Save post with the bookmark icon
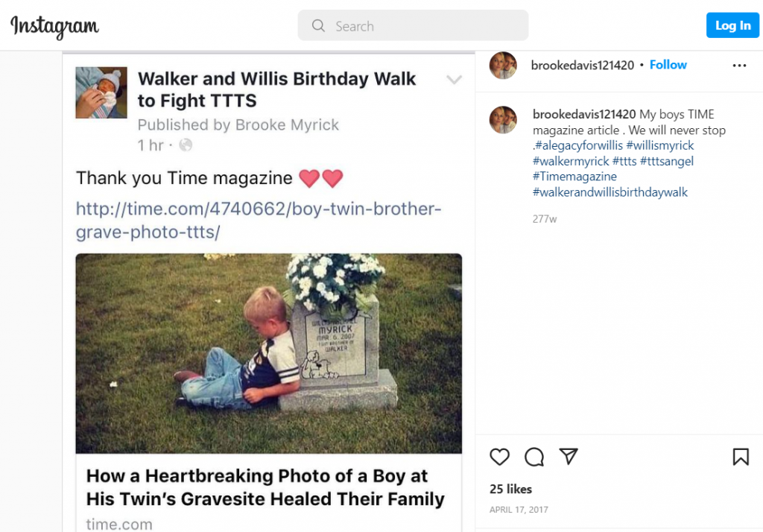Screen dimensions: 763x532 [741, 457]
